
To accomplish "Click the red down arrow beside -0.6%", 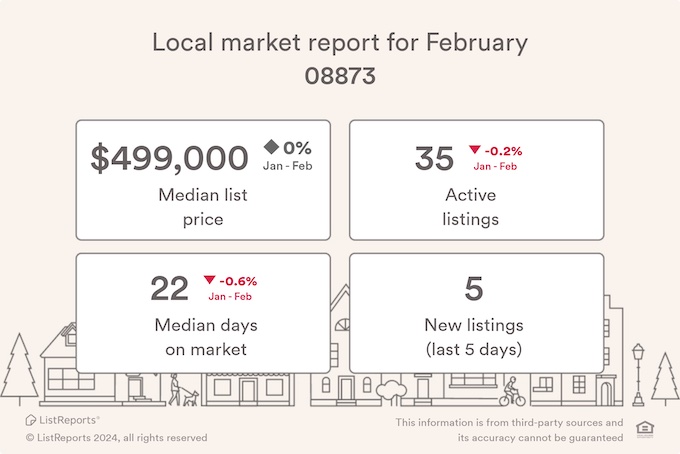I will pyautogui.click(x=209, y=280).
